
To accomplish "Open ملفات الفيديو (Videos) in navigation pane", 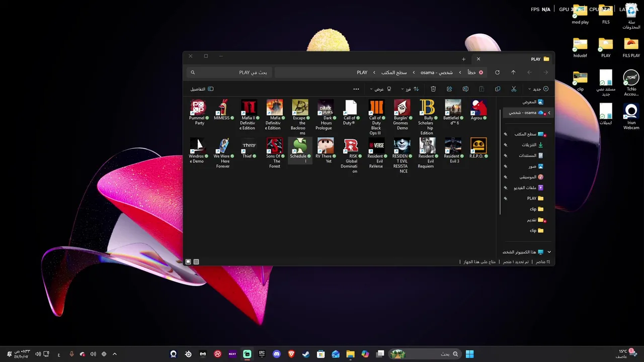I will (x=529, y=188).
